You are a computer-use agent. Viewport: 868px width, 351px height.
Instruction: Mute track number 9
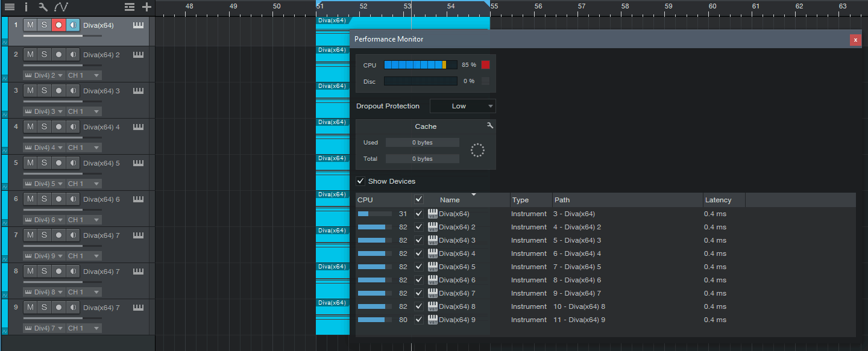click(30, 308)
